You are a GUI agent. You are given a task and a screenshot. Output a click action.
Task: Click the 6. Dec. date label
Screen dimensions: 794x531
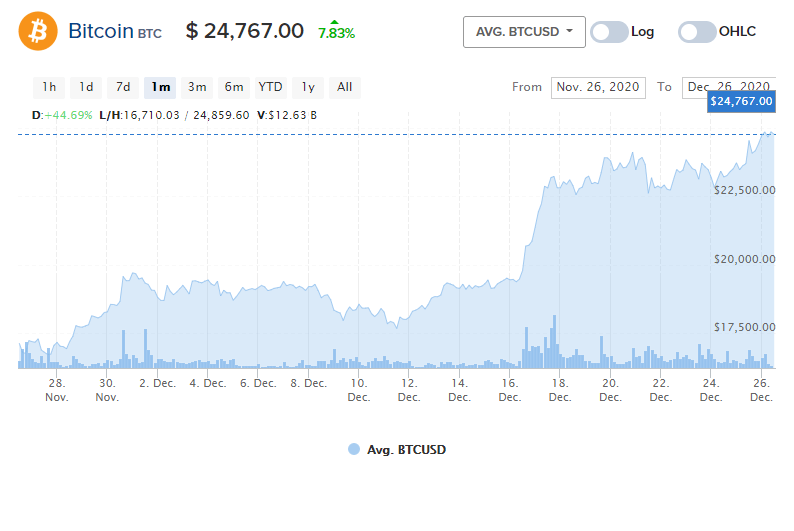pyautogui.click(x=258, y=384)
